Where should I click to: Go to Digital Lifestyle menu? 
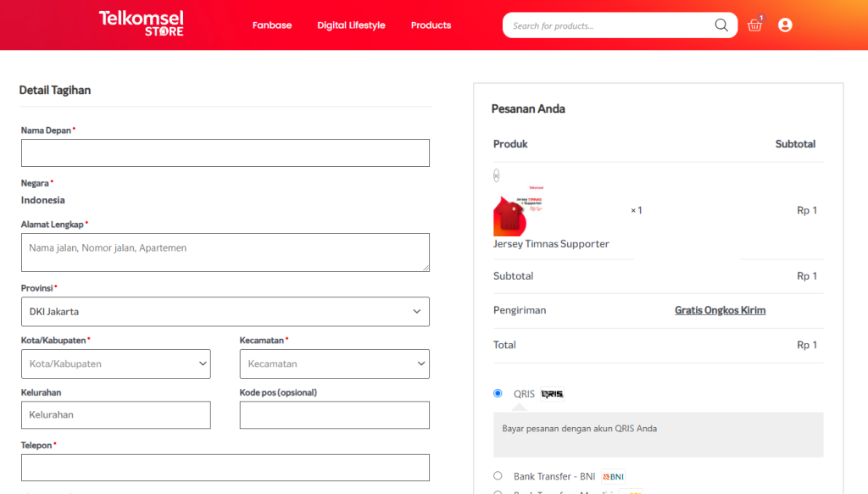[351, 25]
